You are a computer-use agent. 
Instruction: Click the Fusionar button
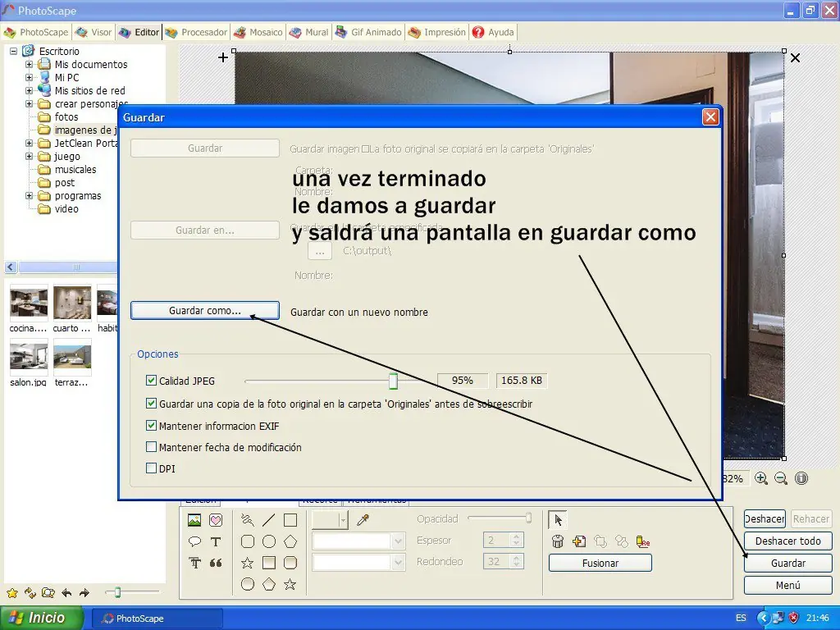600,563
